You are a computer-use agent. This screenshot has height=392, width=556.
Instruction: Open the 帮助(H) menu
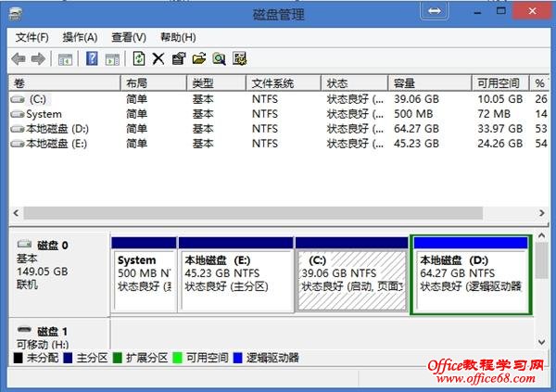point(178,38)
